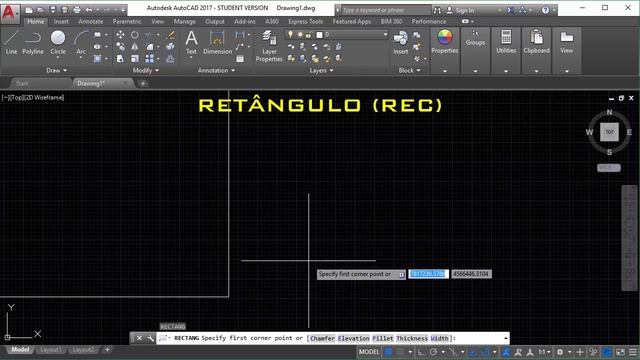Toggle ortho mode in status bar
The width and height of the screenshot is (640, 360).
tap(421, 352)
